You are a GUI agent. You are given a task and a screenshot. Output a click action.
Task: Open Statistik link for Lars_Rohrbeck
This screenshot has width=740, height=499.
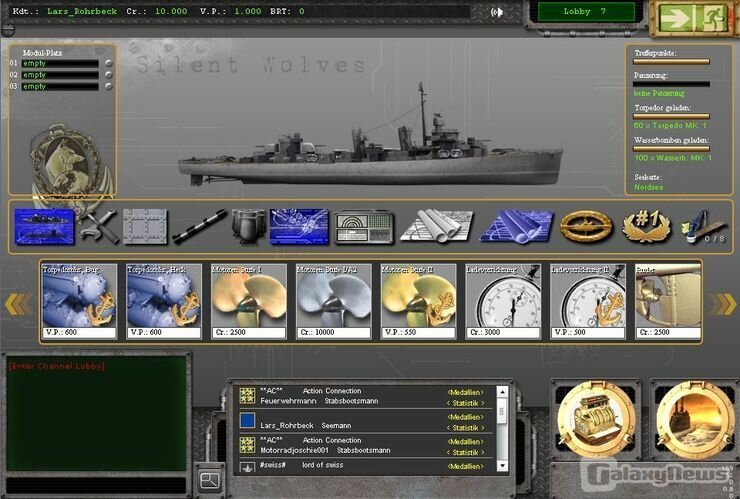[x=465, y=426]
